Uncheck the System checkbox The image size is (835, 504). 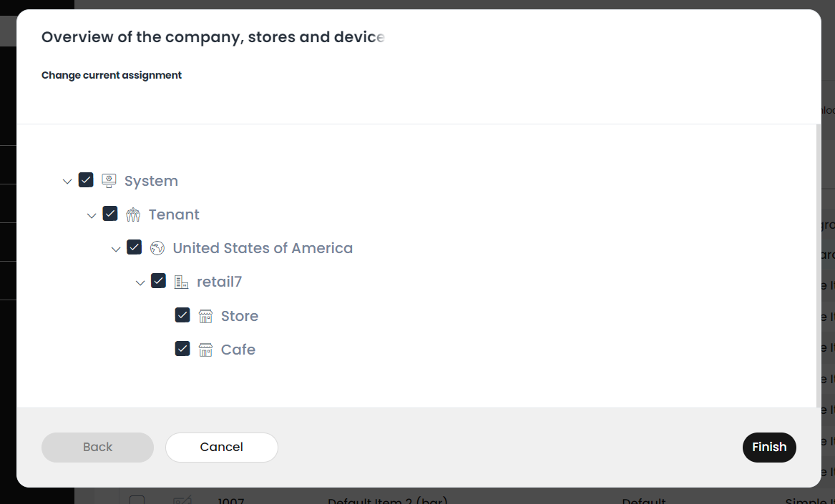click(x=86, y=180)
